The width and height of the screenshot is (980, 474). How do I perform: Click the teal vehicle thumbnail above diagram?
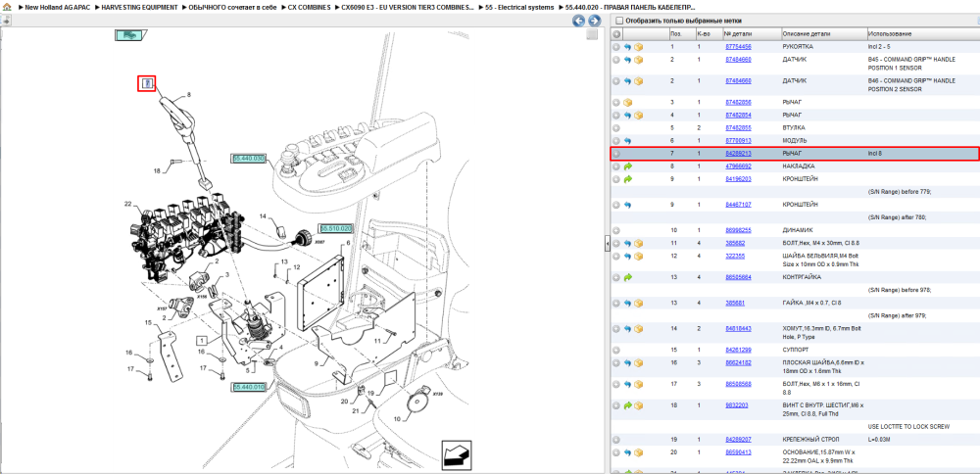[130, 35]
